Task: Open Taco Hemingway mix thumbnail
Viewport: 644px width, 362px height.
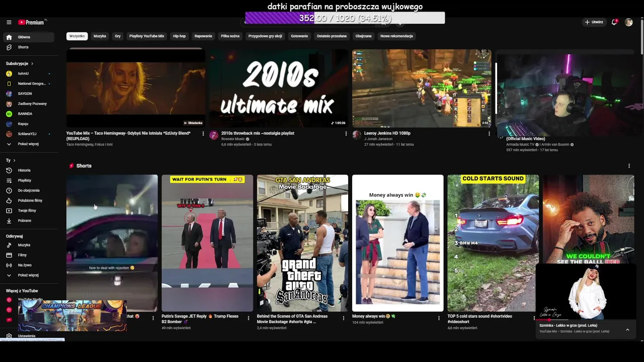Action: click(136, 88)
